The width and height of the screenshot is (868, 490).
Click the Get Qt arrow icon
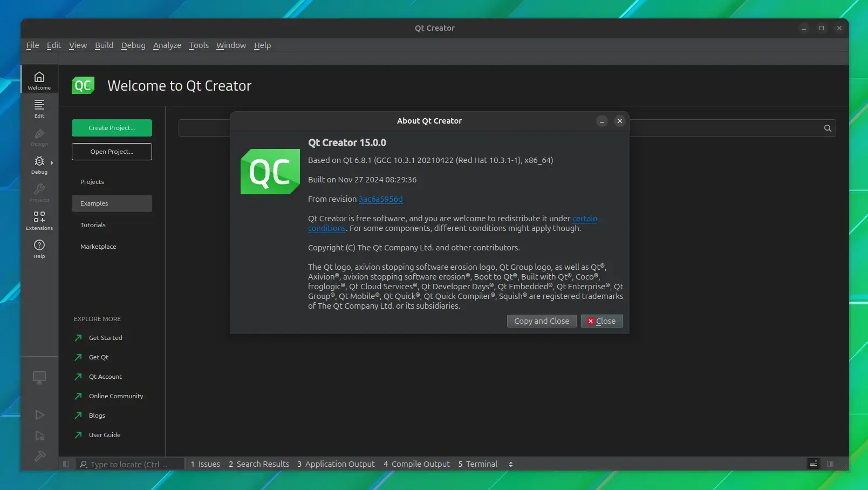(x=78, y=357)
